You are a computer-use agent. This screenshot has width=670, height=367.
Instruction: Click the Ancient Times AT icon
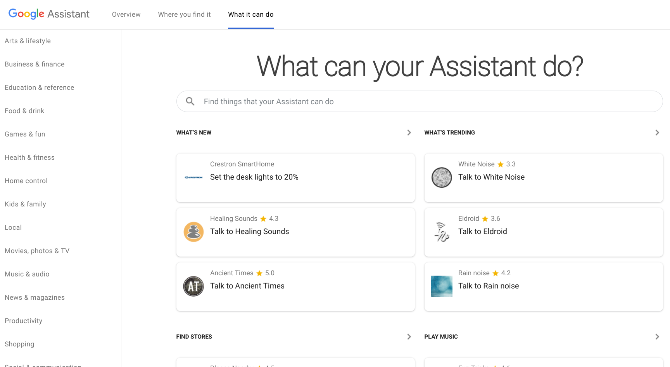[194, 286]
